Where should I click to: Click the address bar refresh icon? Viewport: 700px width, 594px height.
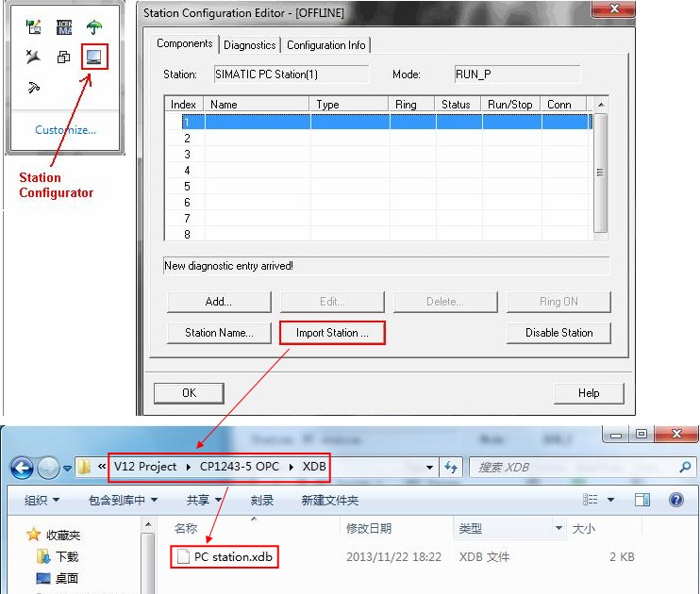tap(451, 468)
